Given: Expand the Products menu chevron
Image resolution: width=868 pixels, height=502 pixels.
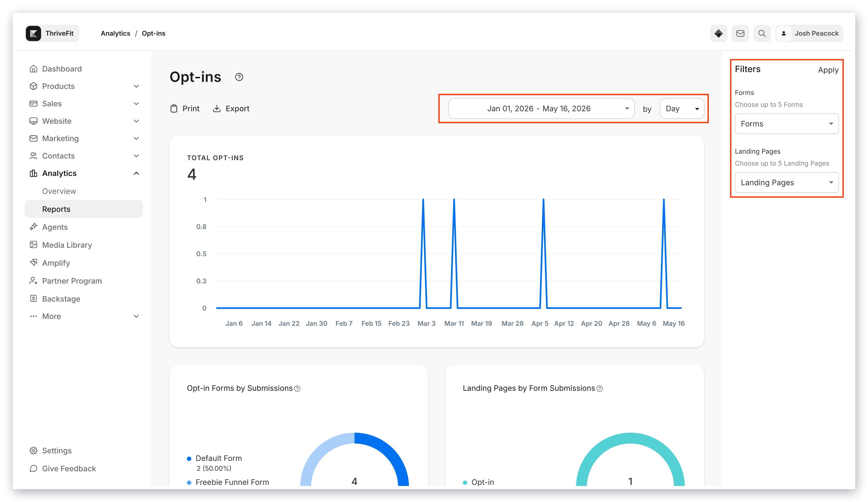Looking at the screenshot, I should pyautogui.click(x=136, y=86).
